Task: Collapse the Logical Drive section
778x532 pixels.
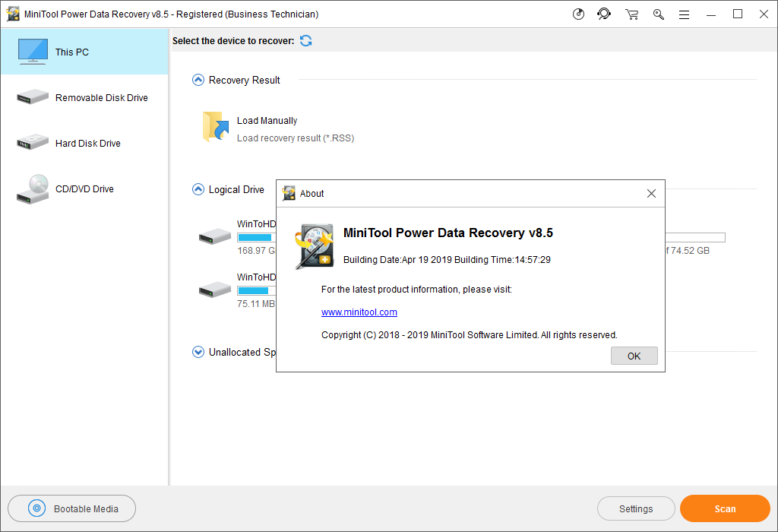Action: pyautogui.click(x=198, y=189)
